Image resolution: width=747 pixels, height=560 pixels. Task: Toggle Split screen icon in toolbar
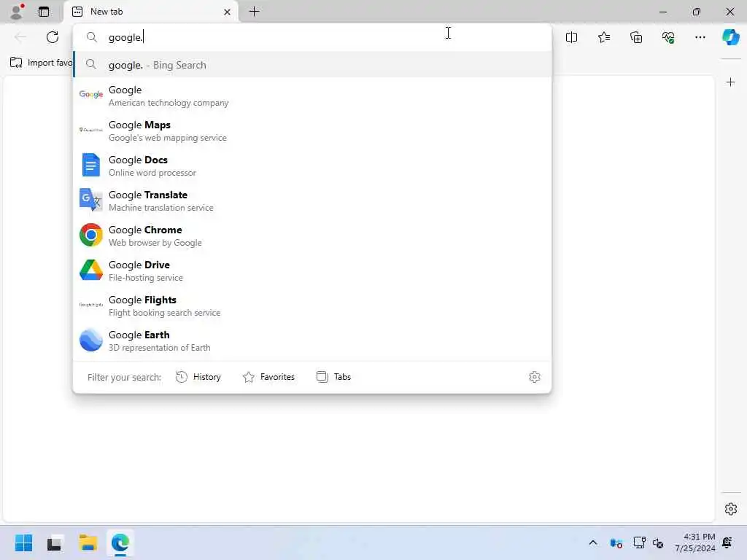(x=571, y=37)
